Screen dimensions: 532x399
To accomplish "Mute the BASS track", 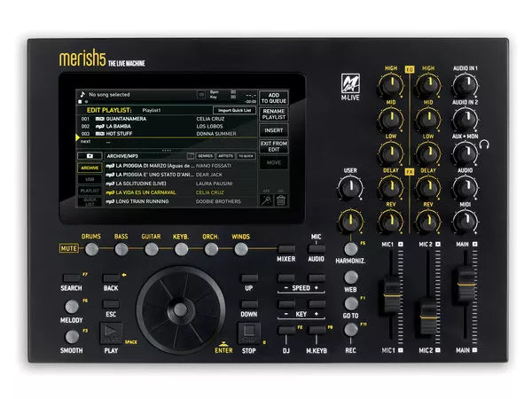I will click(x=121, y=250).
